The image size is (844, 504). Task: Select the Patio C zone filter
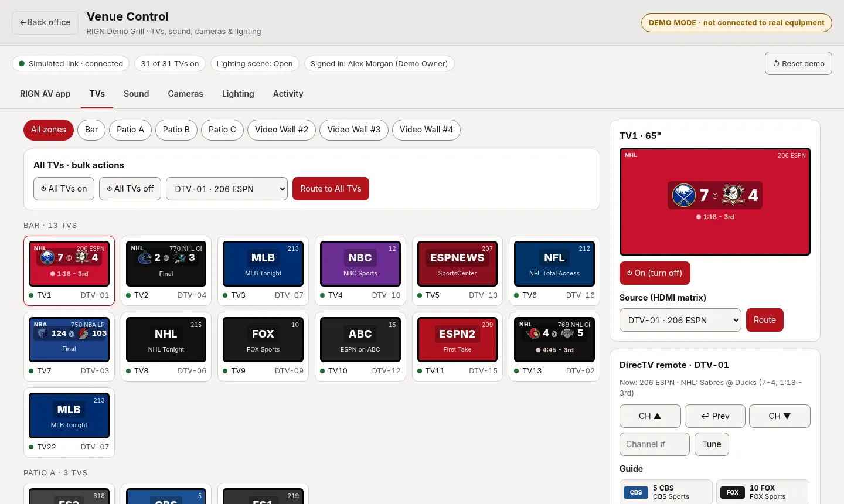[x=222, y=130]
